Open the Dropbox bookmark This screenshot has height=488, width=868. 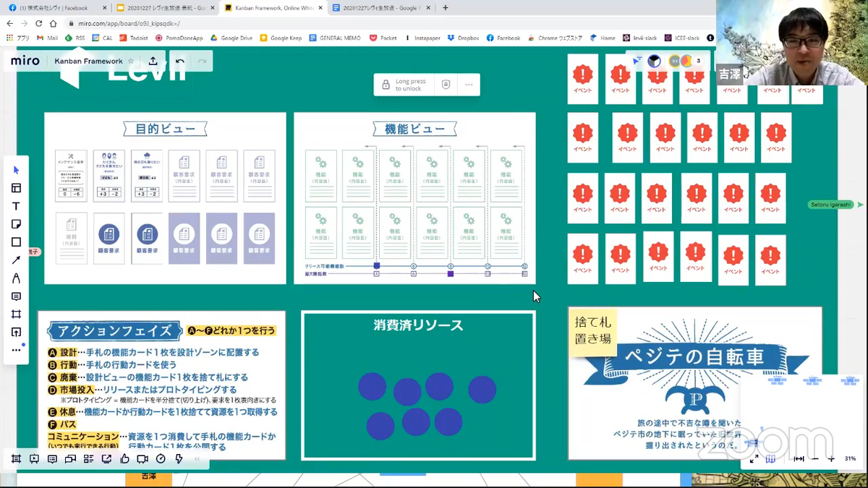[462, 38]
